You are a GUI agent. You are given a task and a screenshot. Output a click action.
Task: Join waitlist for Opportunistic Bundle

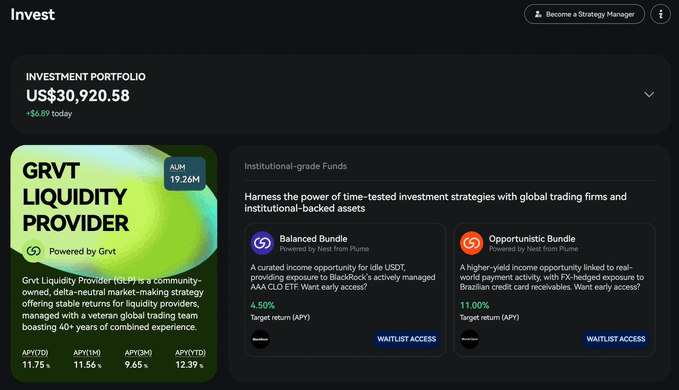[x=615, y=339]
